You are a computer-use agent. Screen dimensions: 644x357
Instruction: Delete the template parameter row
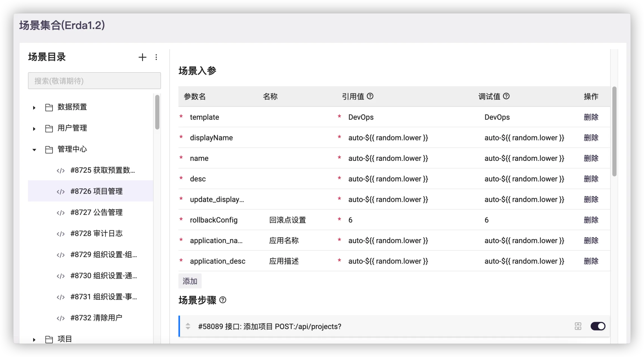coord(591,117)
